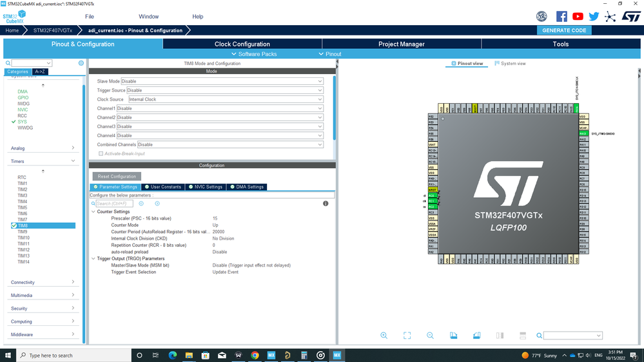Open the Window menu

(x=149, y=16)
